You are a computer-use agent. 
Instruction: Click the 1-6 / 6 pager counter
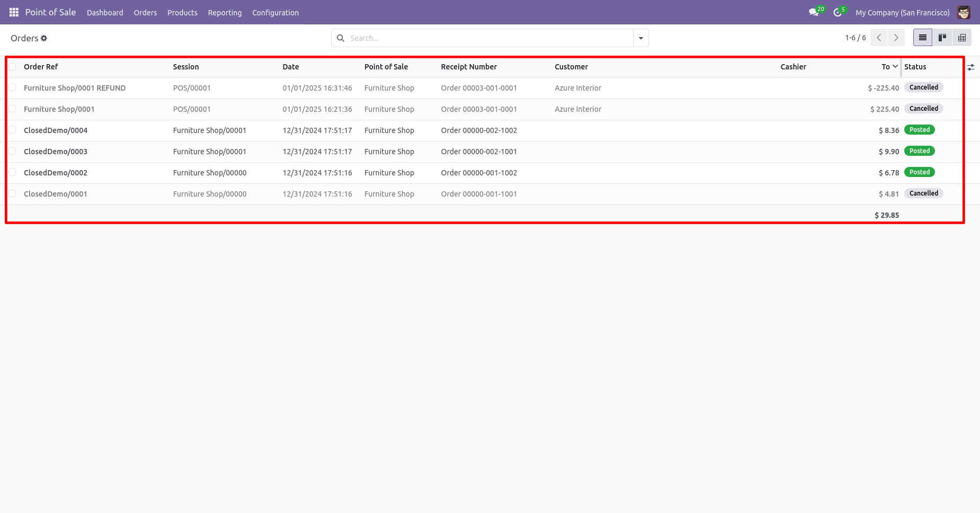(856, 38)
